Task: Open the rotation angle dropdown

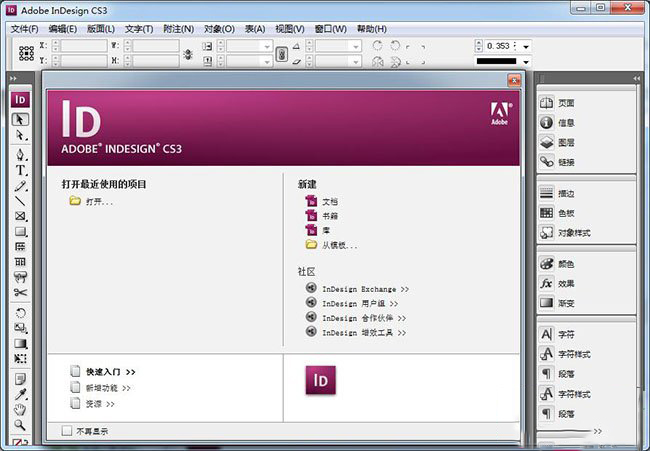Action: click(x=356, y=46)
